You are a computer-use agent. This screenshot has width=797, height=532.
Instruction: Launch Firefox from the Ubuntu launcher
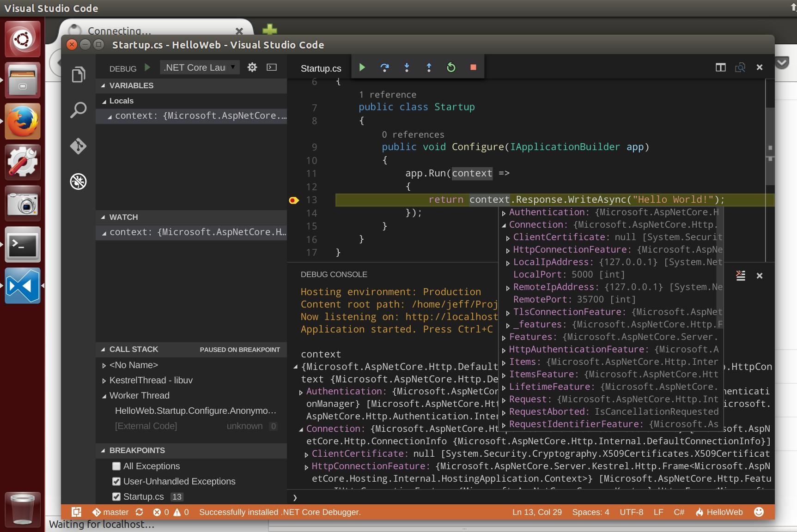point(23,121)
